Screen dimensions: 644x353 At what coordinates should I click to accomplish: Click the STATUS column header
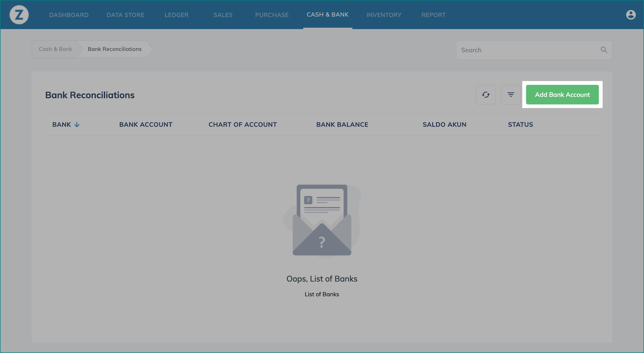click(x=520, y=125)
